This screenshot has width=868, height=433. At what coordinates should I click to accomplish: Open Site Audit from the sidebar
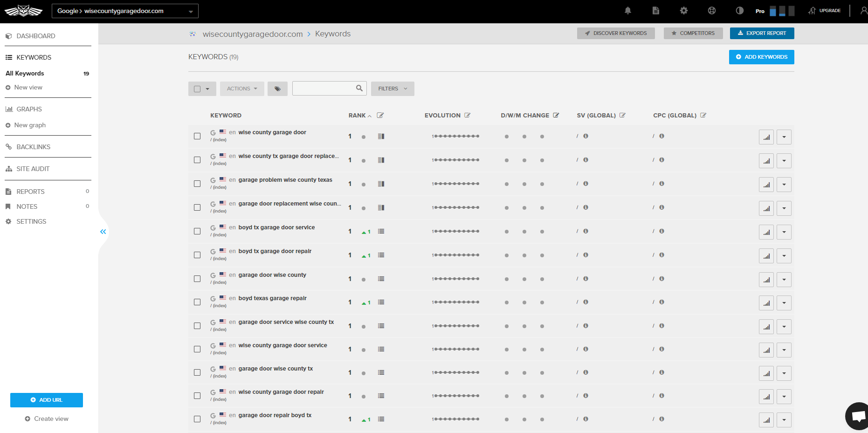(33, 169)
